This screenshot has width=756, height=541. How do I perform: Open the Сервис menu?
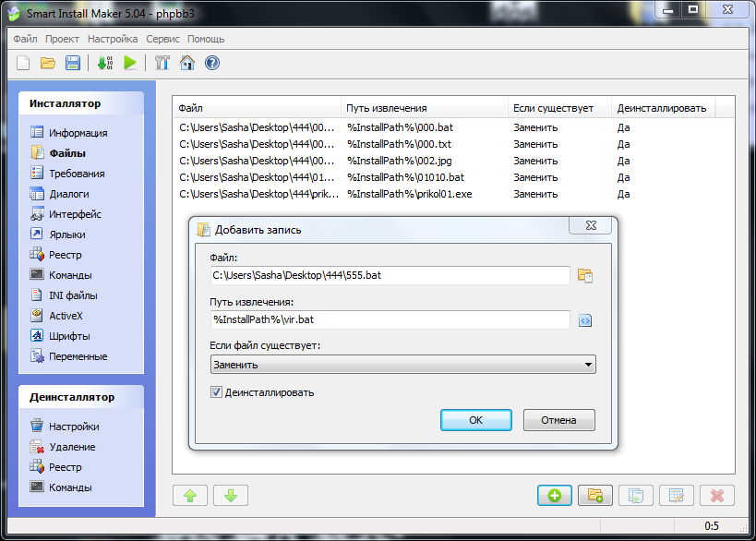[x=162, y=39]
